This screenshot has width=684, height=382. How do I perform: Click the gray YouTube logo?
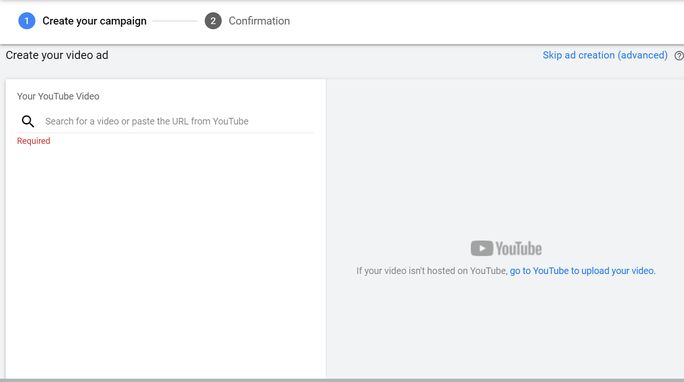[506, 249]
